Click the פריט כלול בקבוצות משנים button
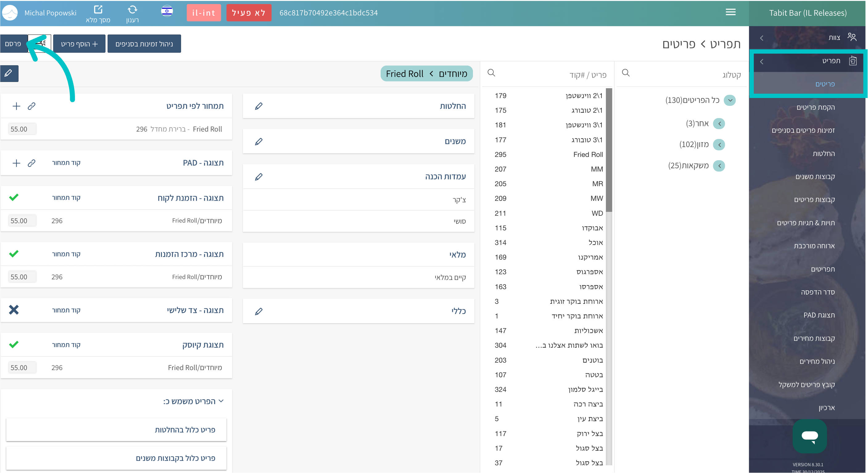Image resolution: width=868 pixels, height=473 pixels. pos(116,458)
